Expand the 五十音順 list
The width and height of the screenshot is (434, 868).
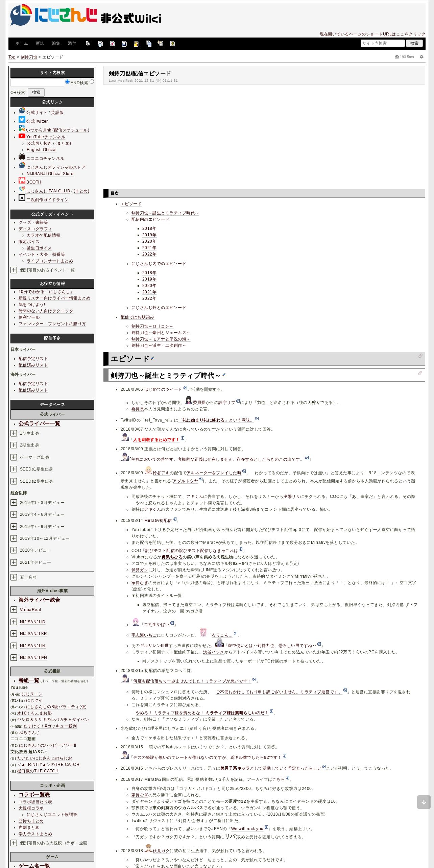point(14,577)
